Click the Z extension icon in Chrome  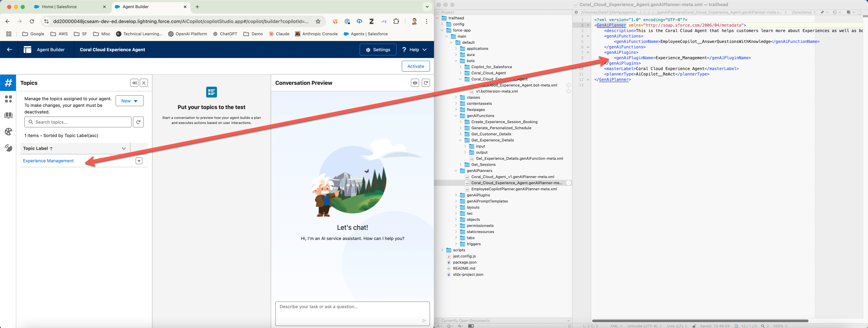(371, 21)
